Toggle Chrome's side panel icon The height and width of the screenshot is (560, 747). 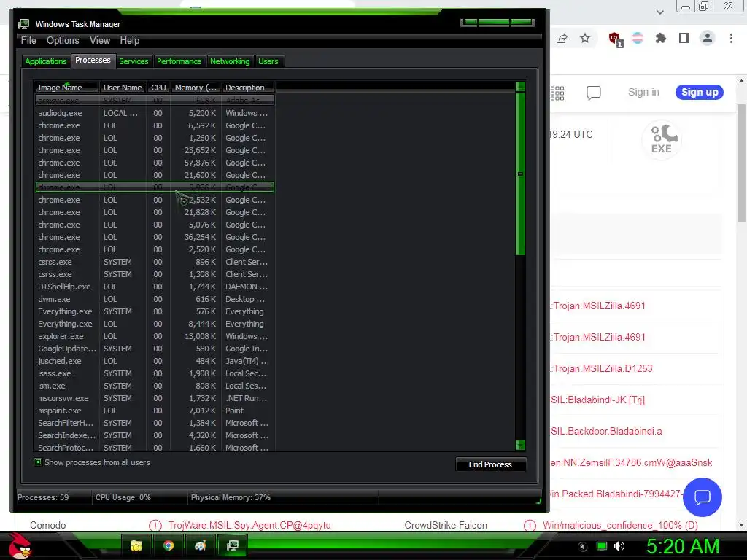coord(684,38)
